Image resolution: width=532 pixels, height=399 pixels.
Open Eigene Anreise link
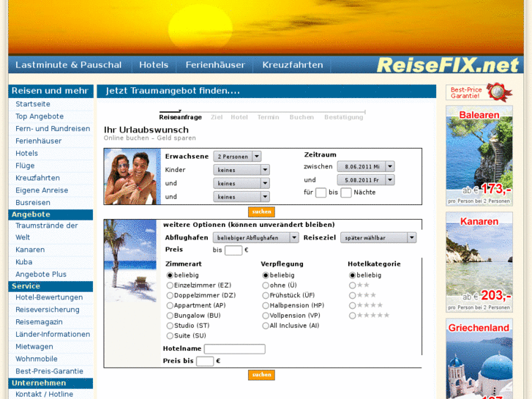coord(42,190)
